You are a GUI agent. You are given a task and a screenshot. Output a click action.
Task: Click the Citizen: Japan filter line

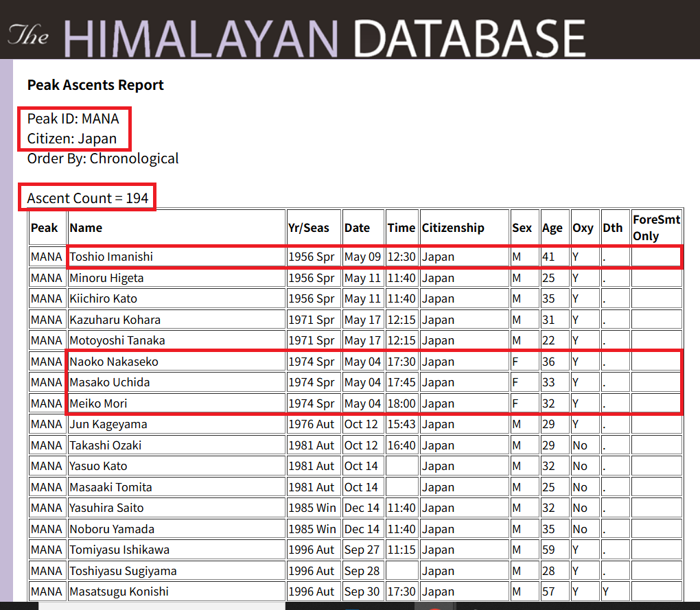[72, 139]
